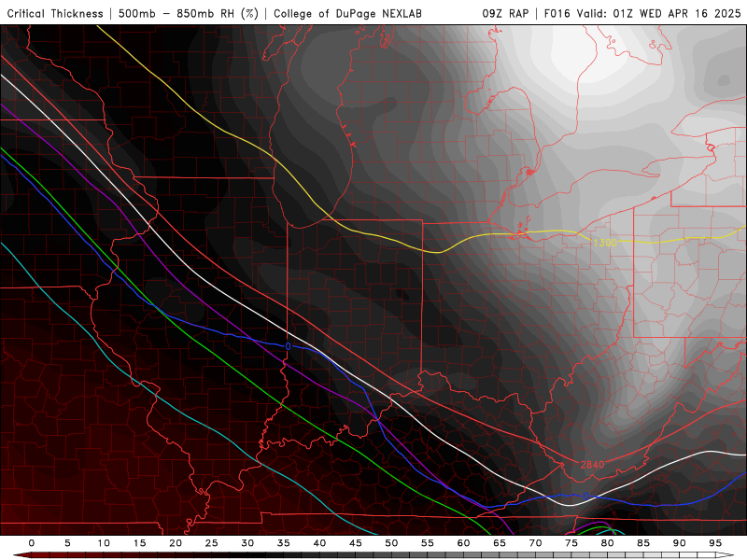747x560 pixels.
Task: Click the colorbar scale label "20"
Action: pos(176,543)
